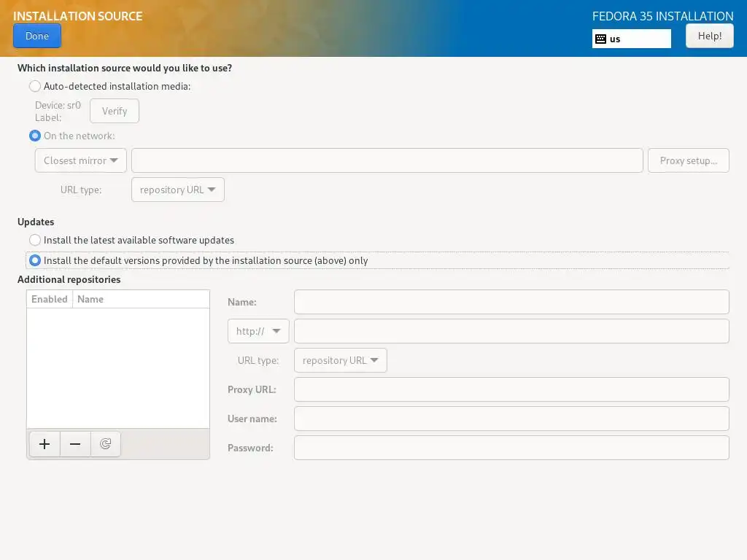This screenshot has height=560, width=747.
Task: Choose Install the default versions only option
Action: [x=35, y=260]
